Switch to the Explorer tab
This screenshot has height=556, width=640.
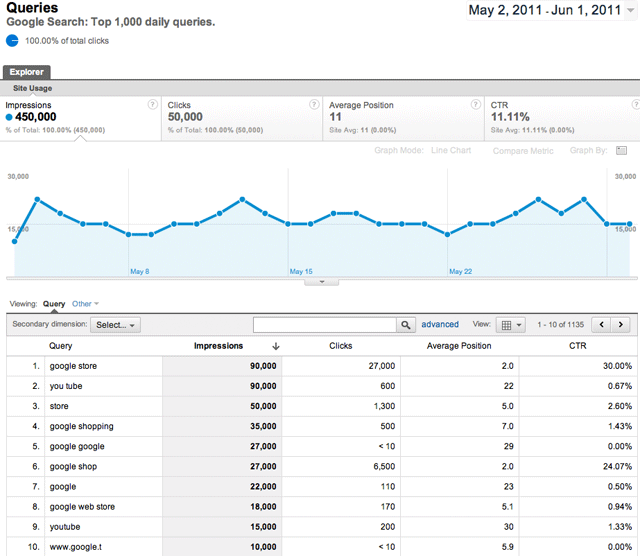point(27,72)
